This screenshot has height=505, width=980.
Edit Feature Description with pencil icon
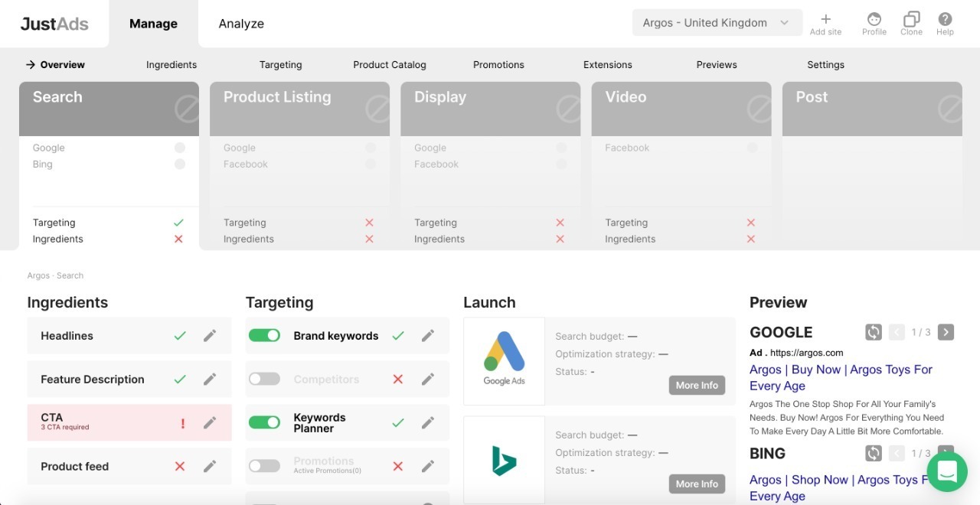pyautogui.click(x=210, y=379)
